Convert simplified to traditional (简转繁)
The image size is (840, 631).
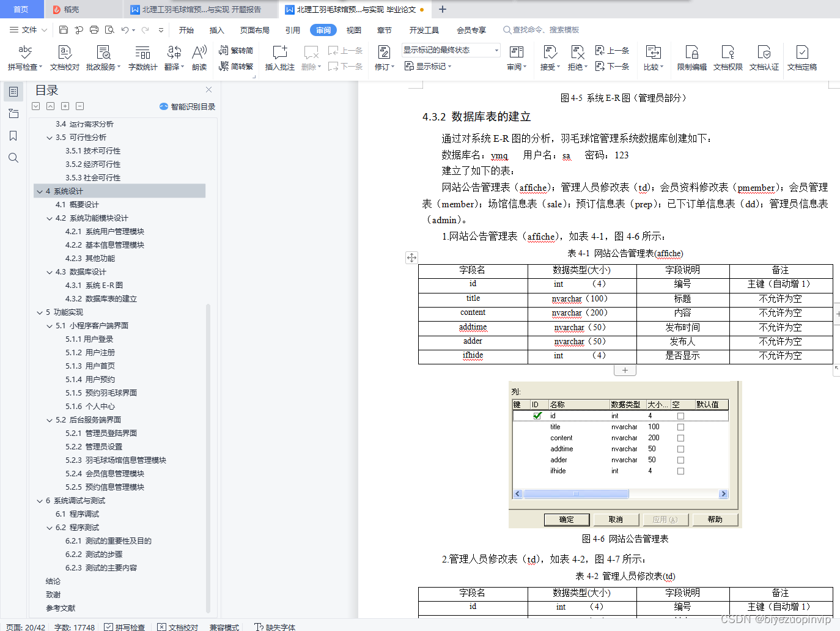point(236,66)
